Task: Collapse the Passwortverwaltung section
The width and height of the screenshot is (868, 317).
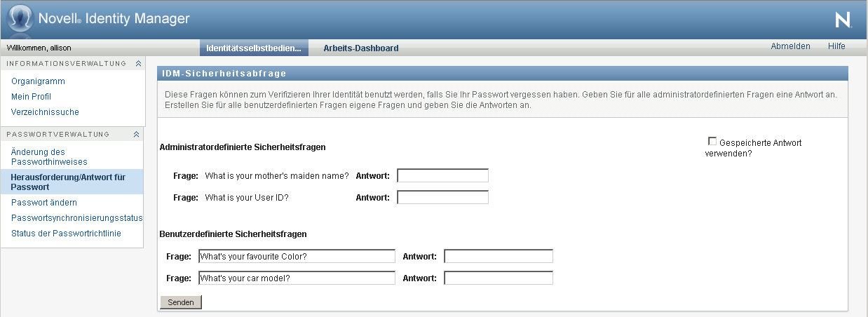Action: tap(137, 135)
